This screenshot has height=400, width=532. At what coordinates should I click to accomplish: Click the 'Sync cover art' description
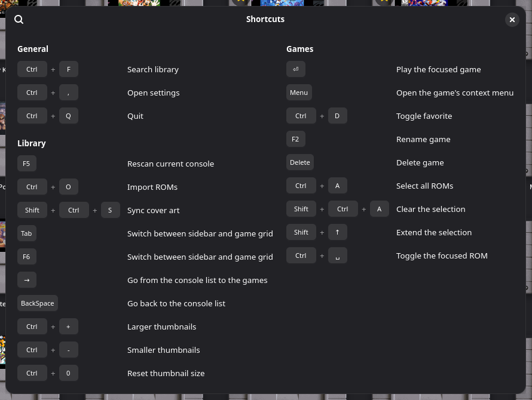[154, 211]
